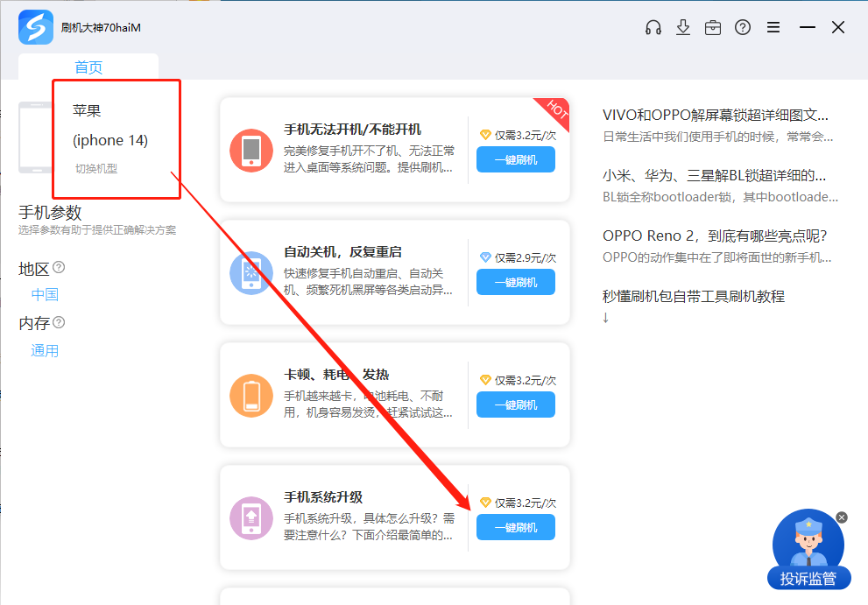Screen dimensions: 868x605
Task: Click the 手机无法开机/不能开机 title
Action: click(x=353, y=130)
